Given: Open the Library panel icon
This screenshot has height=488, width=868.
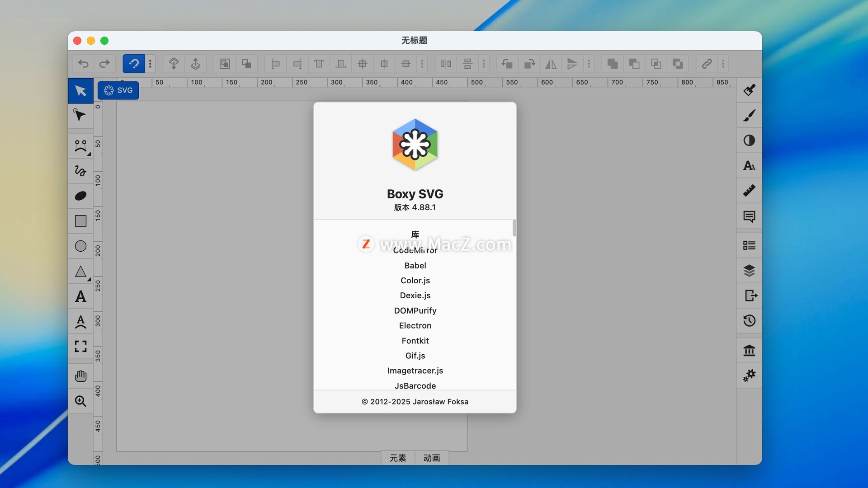Looking at the screenshot, I should tap(749, 350).
